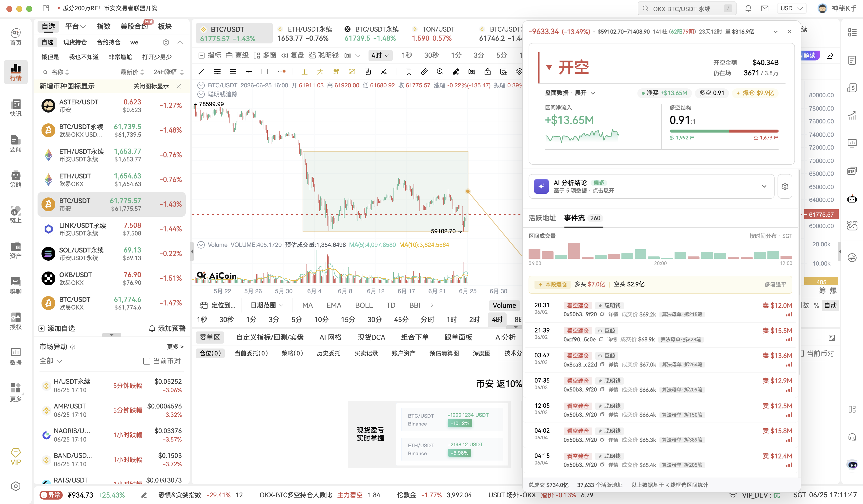
Task: Tick the 当前币对 checkbox in 市场异动
Action: (146, 361)
